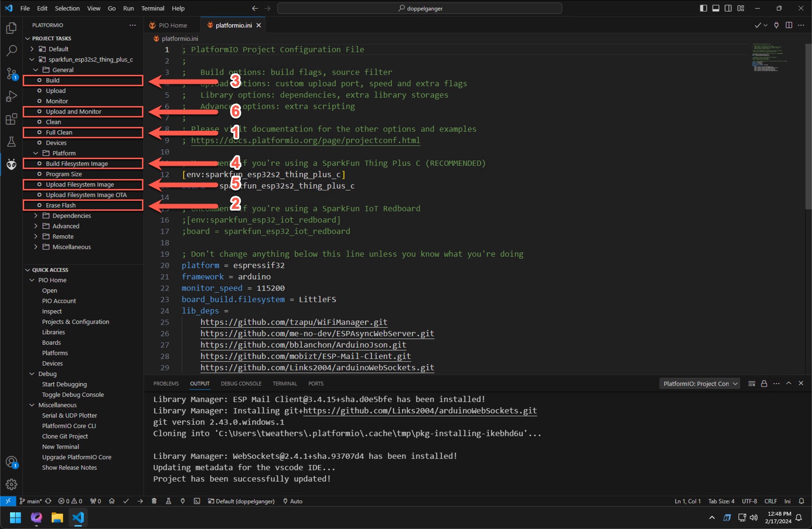Click serial monitor plug icon in editor toolbar

[777, 25]
